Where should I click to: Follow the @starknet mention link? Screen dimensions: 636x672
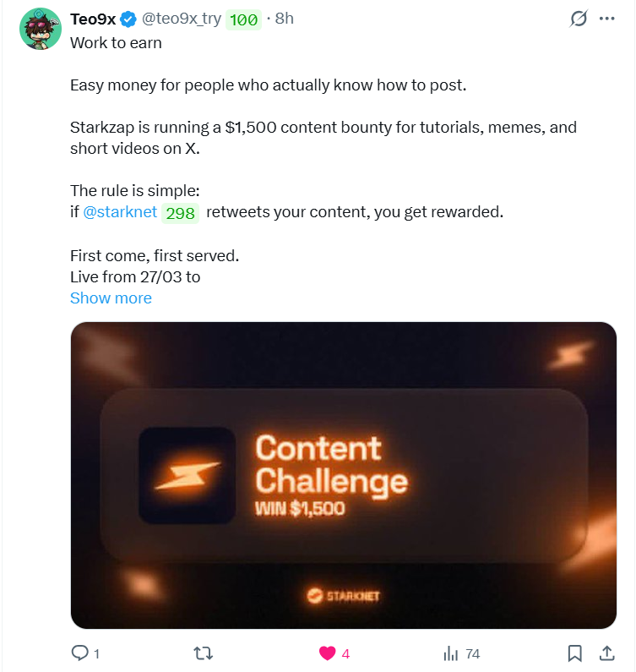(x=120, y=211)
